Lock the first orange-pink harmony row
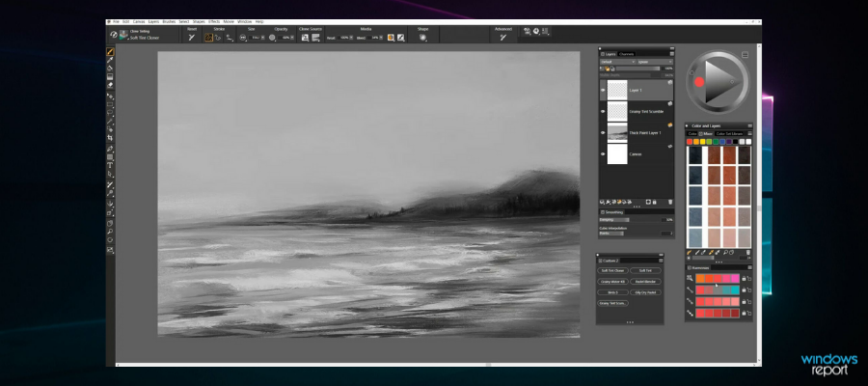The height and width of the screenshot is (386, 868). (744, 279)
